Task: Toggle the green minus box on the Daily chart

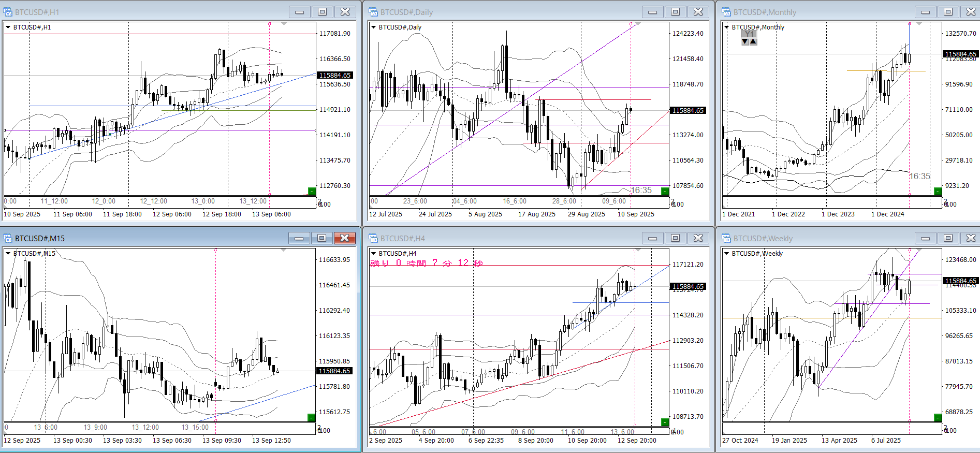Action: [665, 191]
